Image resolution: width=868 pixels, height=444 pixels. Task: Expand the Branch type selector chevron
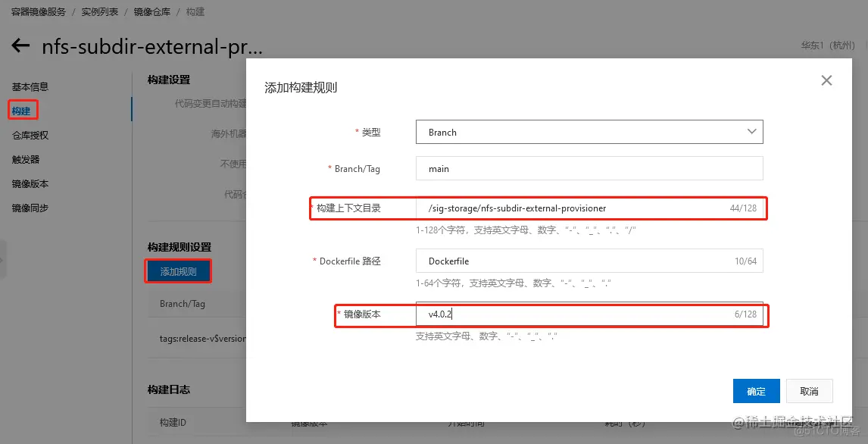[x=751, y=131]
